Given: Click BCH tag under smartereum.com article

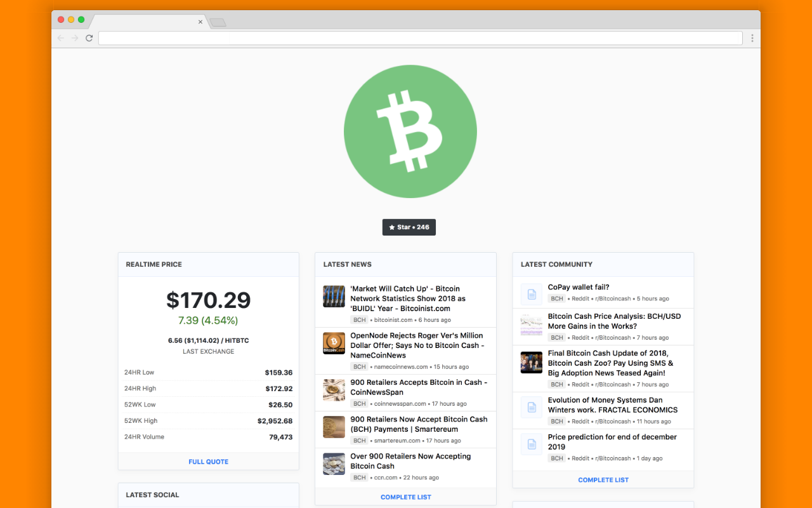Looking at the screenshot, I should pos(360,441).
